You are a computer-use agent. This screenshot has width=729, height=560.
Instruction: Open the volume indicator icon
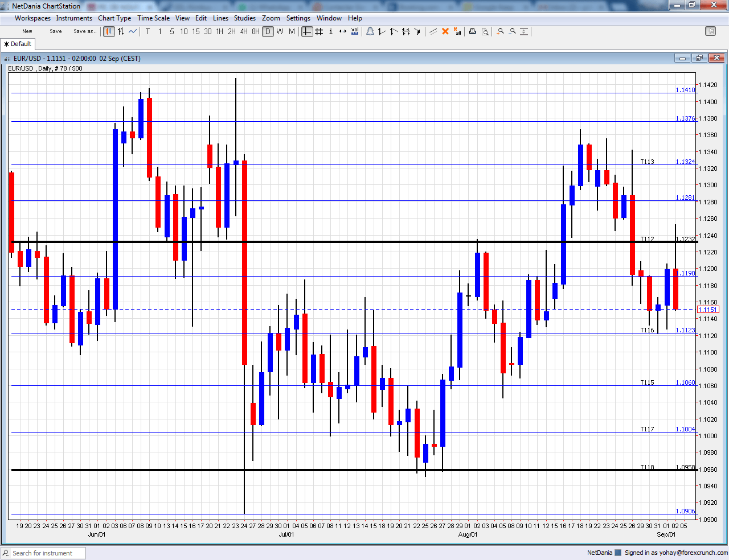click(355, 31)
